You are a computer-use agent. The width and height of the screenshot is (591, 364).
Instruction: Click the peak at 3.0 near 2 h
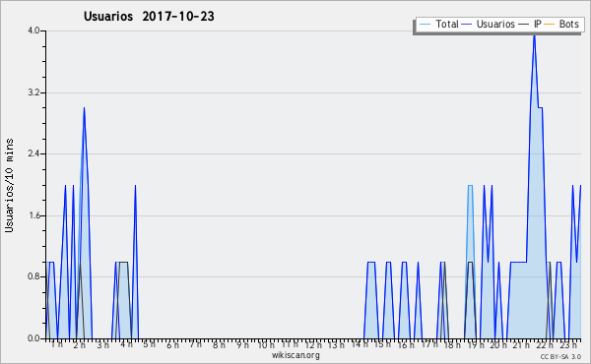pyautogui.click(x=84, y=108)
